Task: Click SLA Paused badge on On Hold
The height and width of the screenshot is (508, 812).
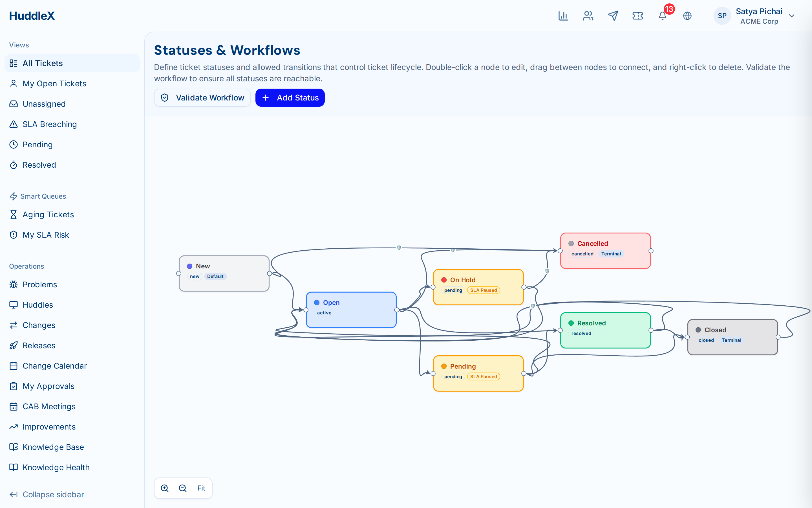Action: [484, 290]
